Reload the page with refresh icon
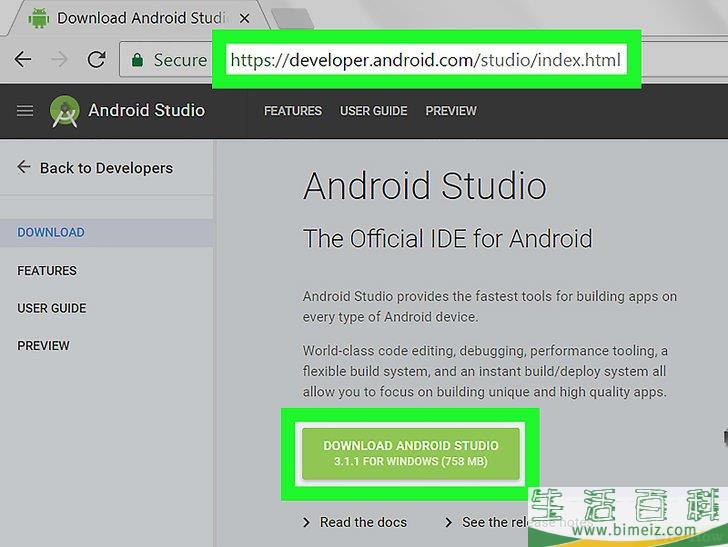This screenshot has height=547, width=728. [x=96, y=59]
